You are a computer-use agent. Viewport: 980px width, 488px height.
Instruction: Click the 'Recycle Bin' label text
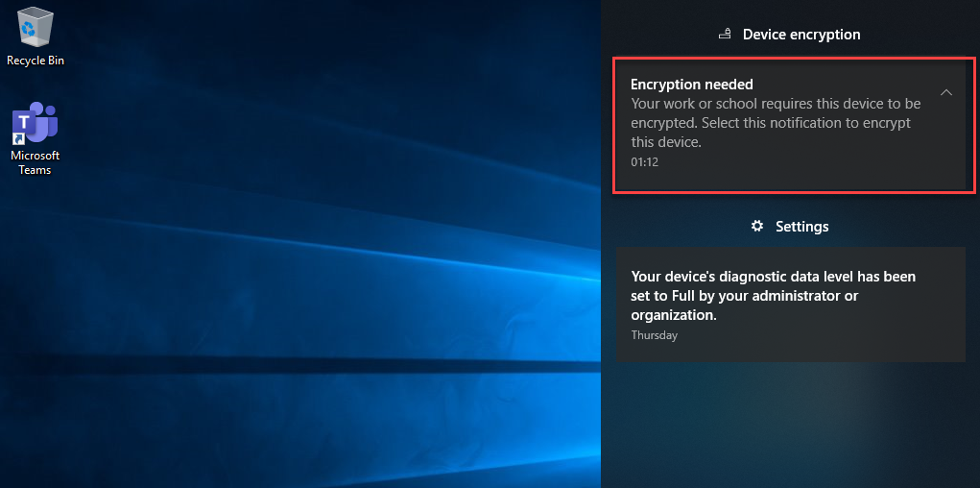36,61
